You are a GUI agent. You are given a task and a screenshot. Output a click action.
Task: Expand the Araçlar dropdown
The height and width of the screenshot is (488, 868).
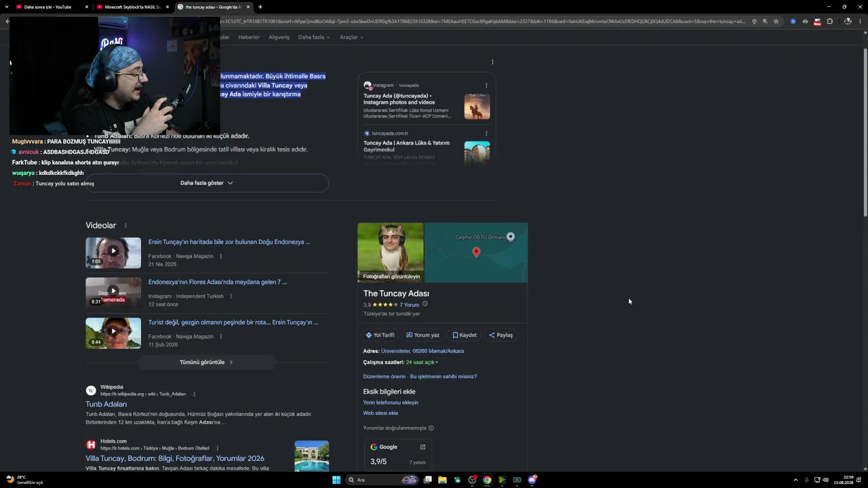click(351, 37)
